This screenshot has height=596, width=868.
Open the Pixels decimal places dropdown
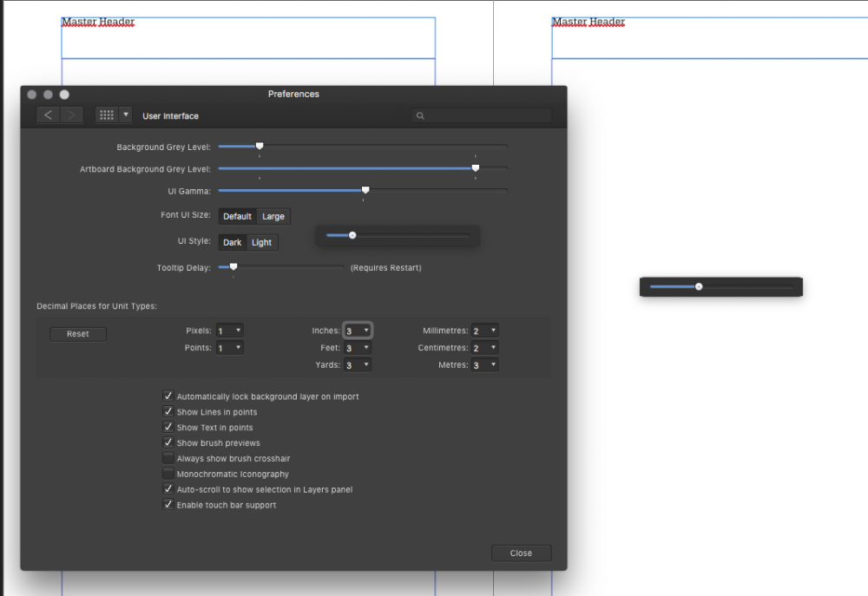pos(230,331)
